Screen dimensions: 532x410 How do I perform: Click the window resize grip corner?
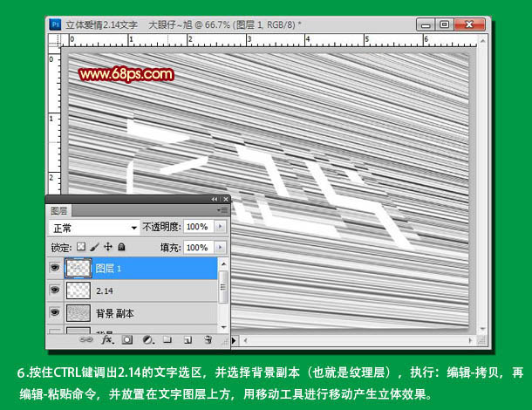482,340
